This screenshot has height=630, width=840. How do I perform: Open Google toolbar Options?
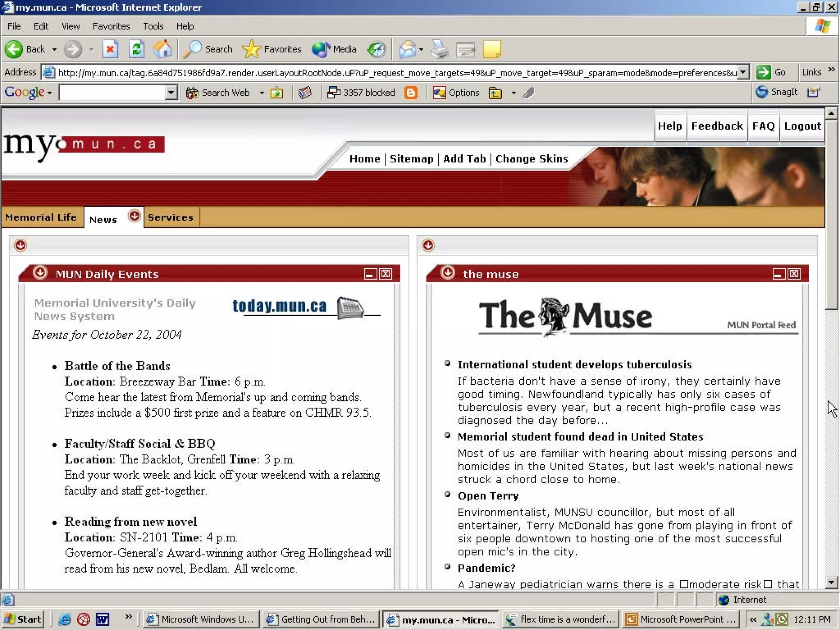[456, 93]
